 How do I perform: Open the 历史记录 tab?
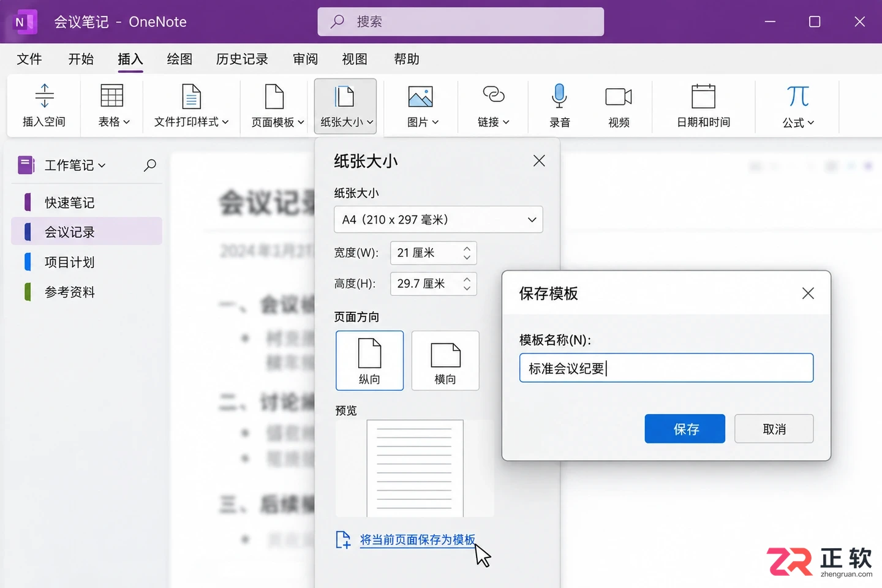[x=242, y=59]
